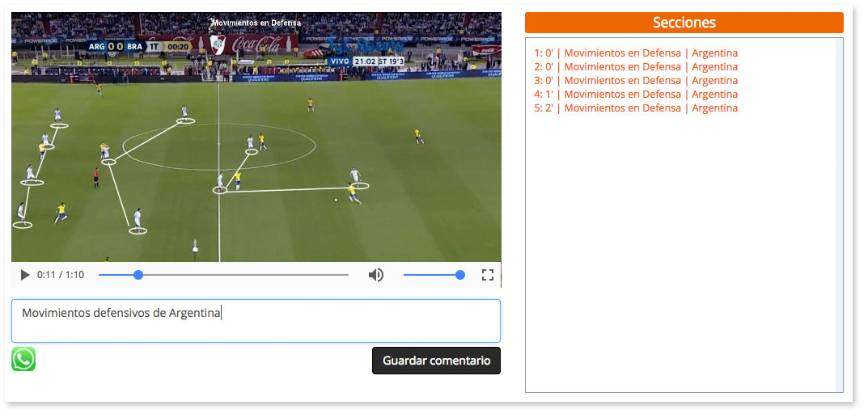The width and height of the screenshot is (868, 418).
Task: Open section 4 at minute 1'
Action: [636, 95]
